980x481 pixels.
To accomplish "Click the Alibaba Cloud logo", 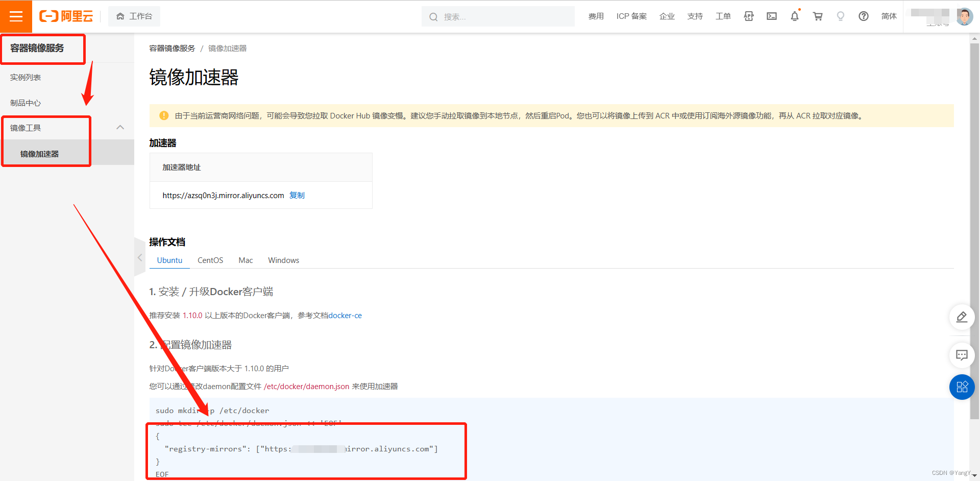I will (66, 16).
